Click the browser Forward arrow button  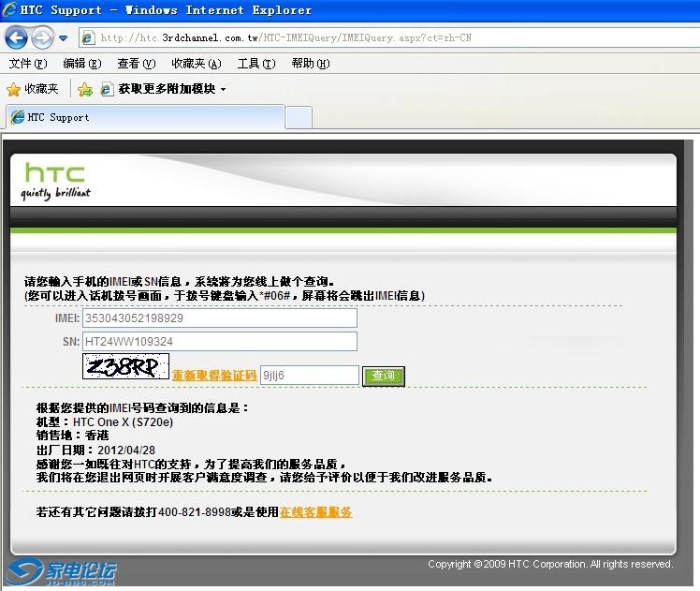tap(42, 37)
